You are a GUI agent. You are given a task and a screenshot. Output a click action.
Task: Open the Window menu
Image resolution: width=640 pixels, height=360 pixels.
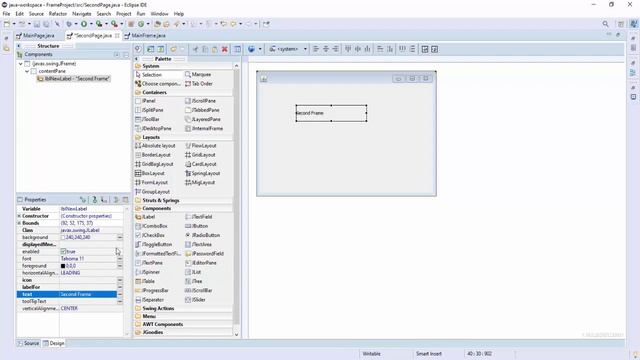coord(159,14)
